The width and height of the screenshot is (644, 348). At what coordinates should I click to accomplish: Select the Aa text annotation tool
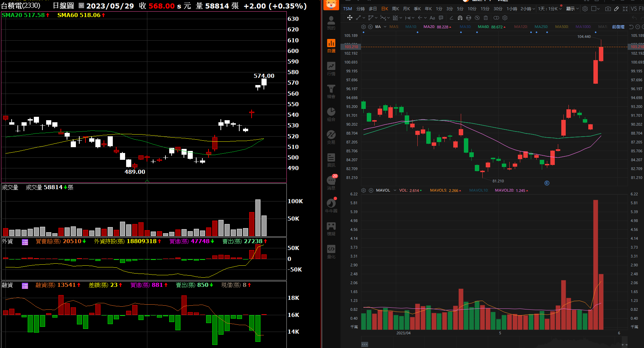tap(432, 18)
